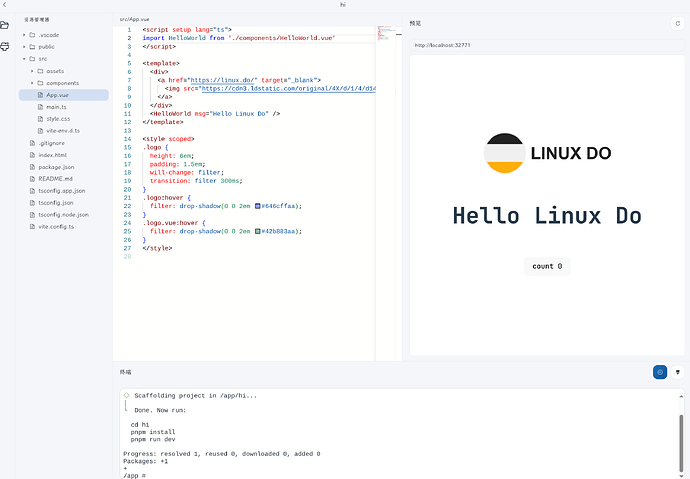Expand the .vscode folder
This screenshot has height=479, width=690.
(x=24, y=35)
